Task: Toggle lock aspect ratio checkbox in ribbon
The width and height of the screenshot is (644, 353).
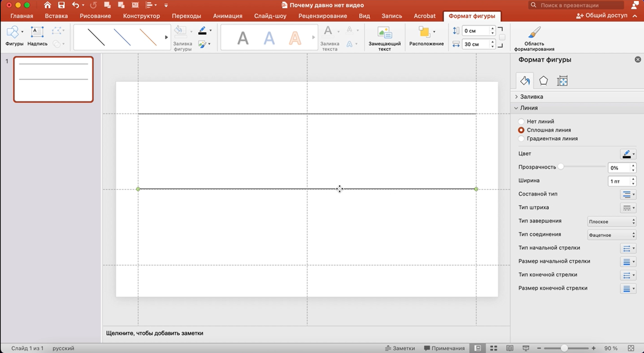Action: pyautogui.click(x=502, y=37)
